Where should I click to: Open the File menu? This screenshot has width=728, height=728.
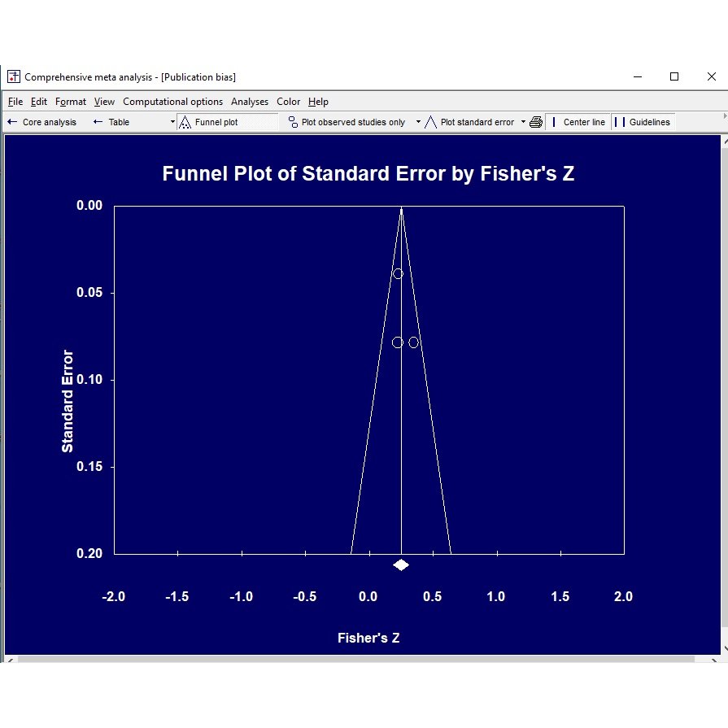pos(15,102)
